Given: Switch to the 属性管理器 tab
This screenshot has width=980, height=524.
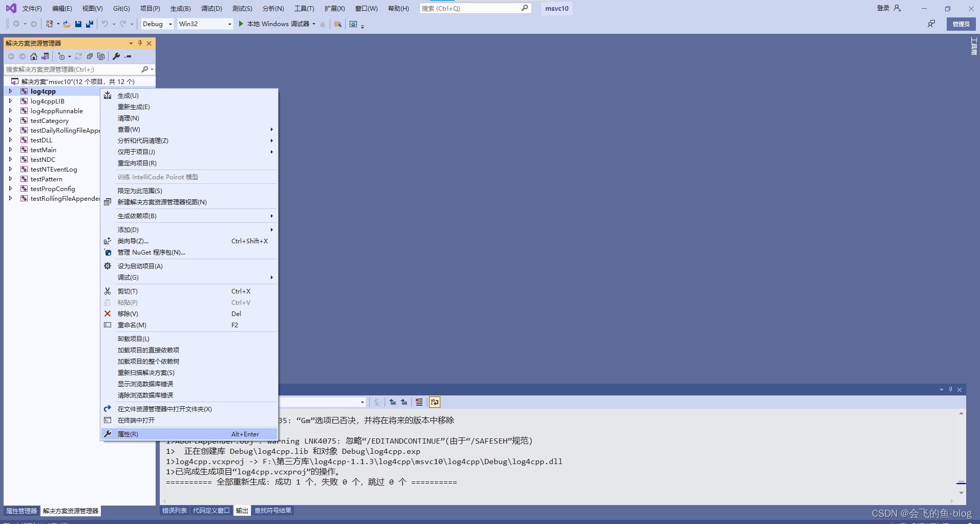Looking at the screenshot, I should (x=22, y=511).
